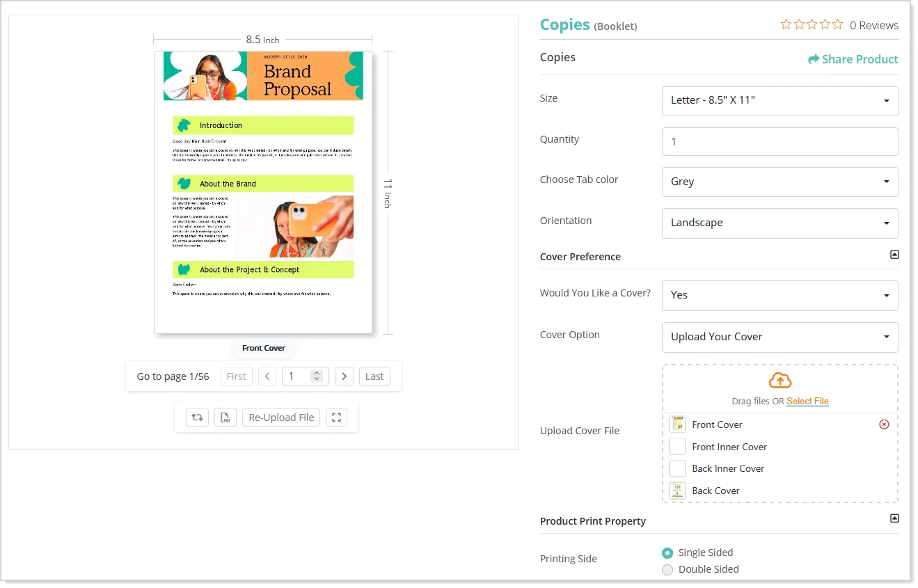The image size is (918, 588).
Task: Click the 'Front Inner Cover' label
Action: (x=729, y=447)
